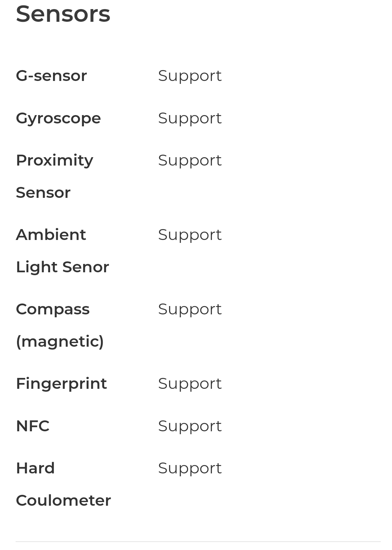Select the Gyroscope label
Viewport: 392px width, 550px height.
(58, 119)
